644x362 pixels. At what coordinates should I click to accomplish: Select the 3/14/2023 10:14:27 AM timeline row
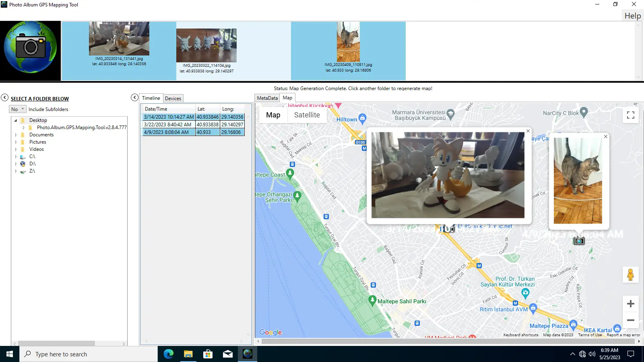tap(194, 117)
